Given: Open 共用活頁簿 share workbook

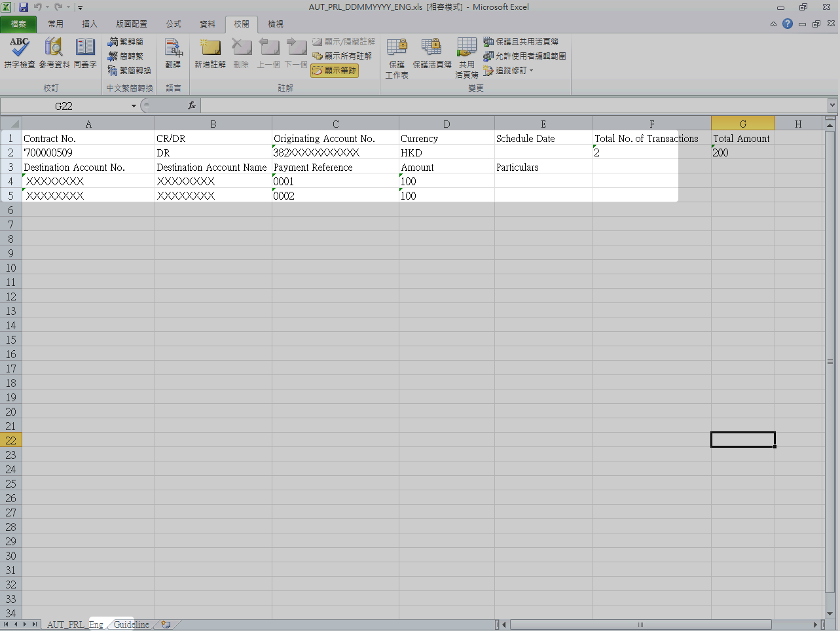Looking at the screenshot, I should [x=467, y=57].
